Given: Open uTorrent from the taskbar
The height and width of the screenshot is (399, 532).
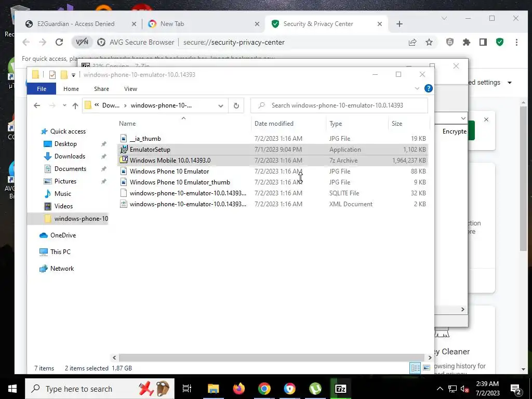Looking at the screenshot, I should (315, 389).
